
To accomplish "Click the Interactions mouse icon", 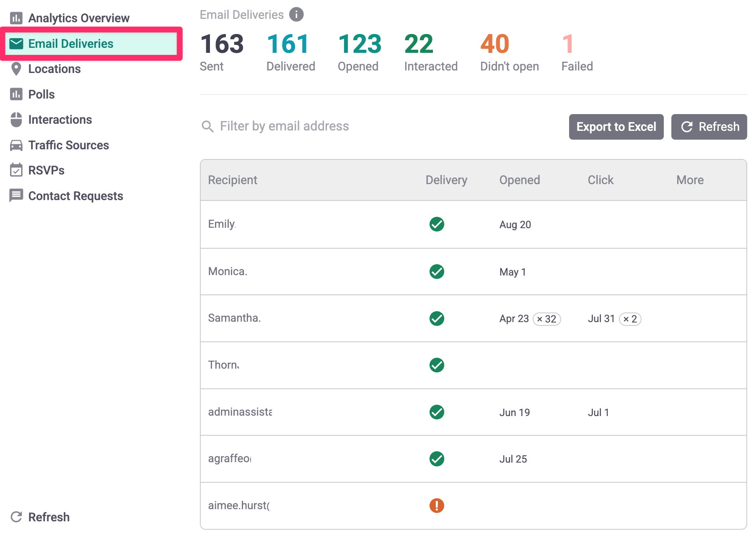I will 16,120.
